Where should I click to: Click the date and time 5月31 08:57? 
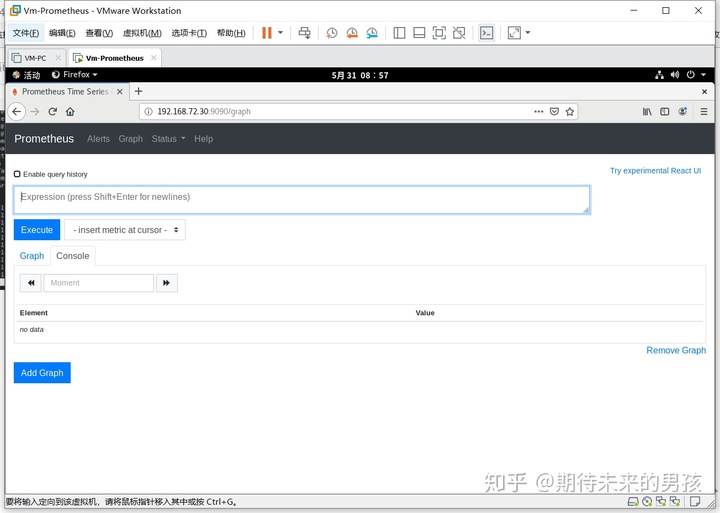pyautogui.click(x=360, y=75)
